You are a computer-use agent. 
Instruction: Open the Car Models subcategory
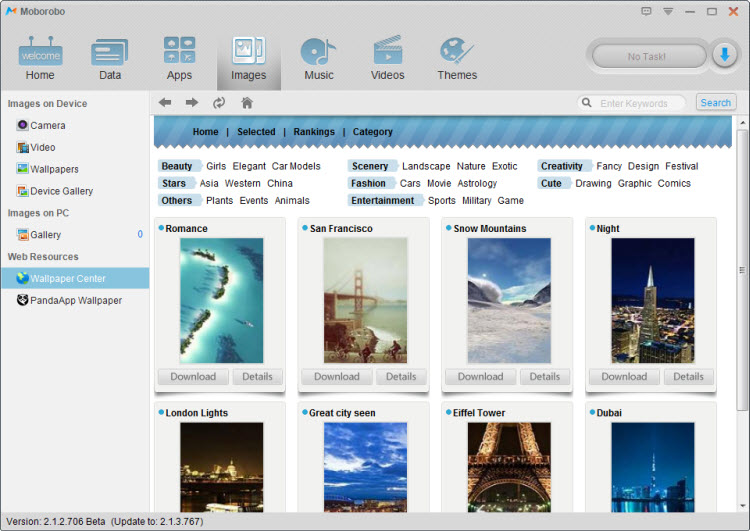point(296,166)
